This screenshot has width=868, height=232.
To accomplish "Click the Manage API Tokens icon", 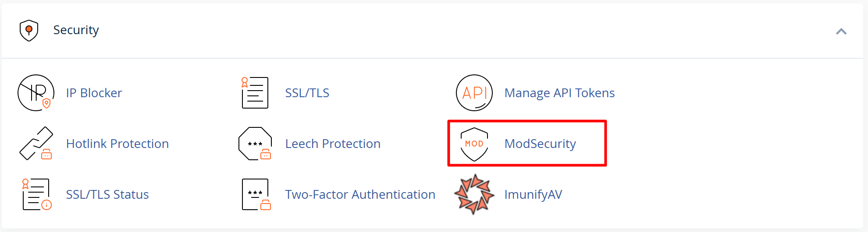I will pos(474,93).
